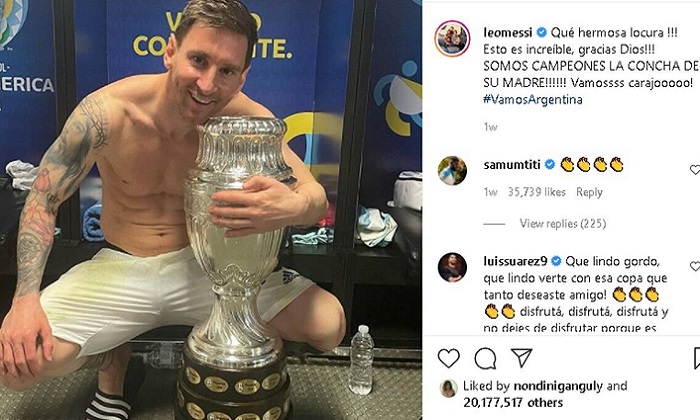Screen dimensions: 700x420
Task: Open the trophy photo
Action: (x=211, y=210)
